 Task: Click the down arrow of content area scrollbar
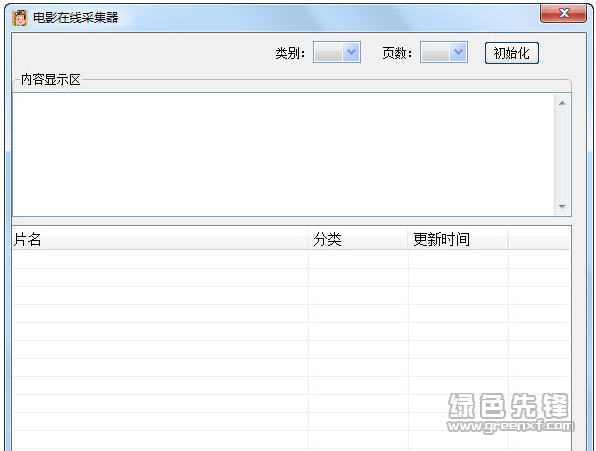coord(563,207)
